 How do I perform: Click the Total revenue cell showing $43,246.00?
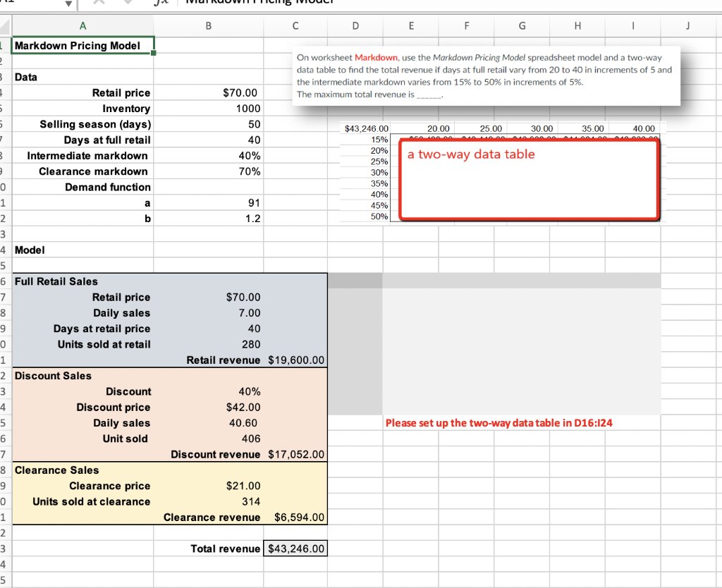point(295,549)
